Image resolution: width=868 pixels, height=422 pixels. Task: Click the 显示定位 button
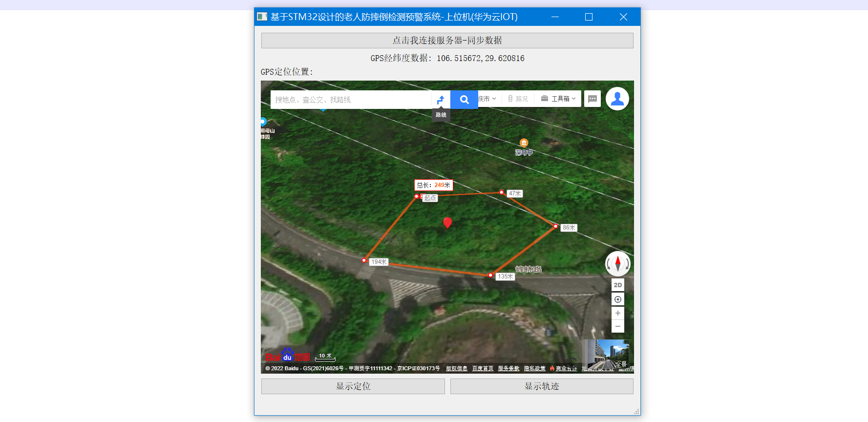coord(353,386)
